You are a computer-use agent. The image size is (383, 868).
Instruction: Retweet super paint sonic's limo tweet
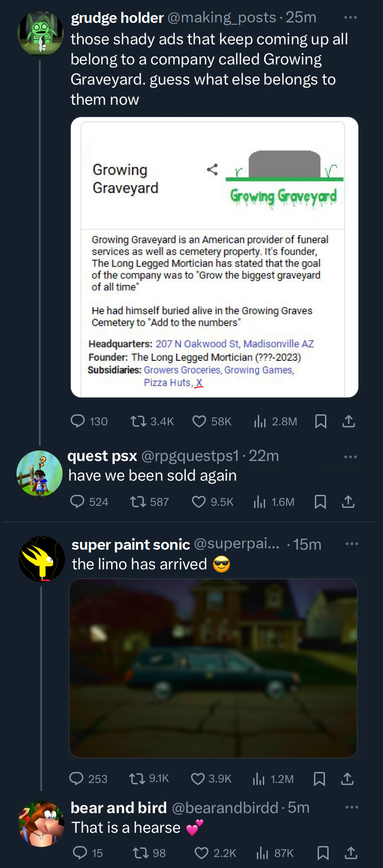click(137, 778)
